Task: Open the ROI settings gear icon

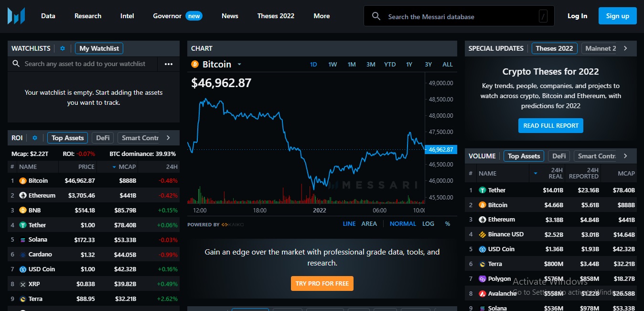Action: 35,138
